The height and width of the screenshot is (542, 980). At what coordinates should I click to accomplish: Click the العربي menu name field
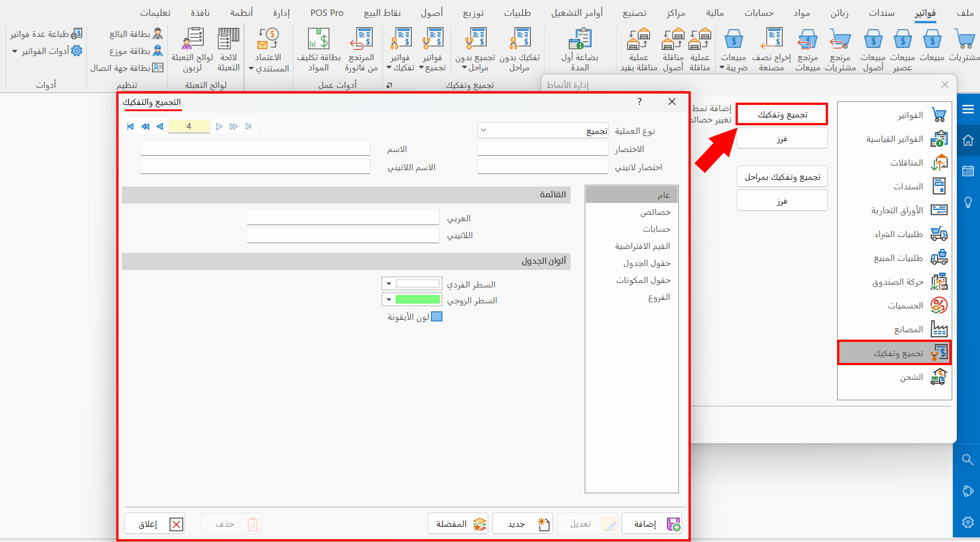pyautogui.click(x=343, y=218)
